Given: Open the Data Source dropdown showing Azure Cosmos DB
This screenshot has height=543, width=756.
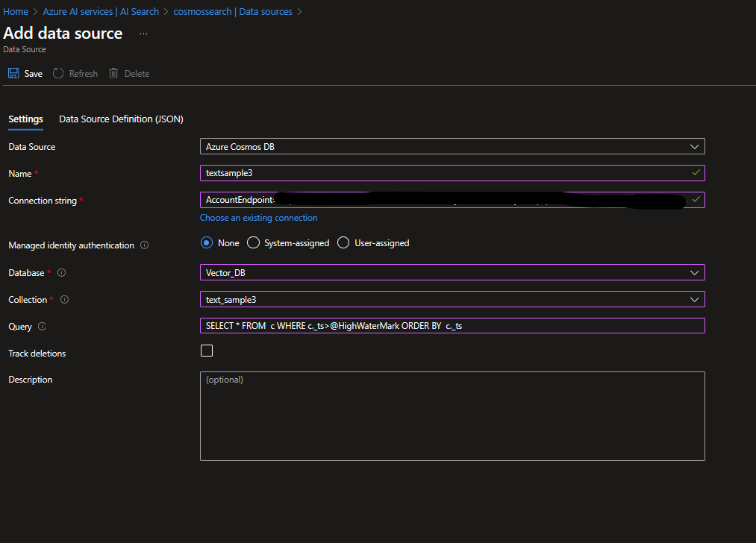Looking at the screenshot, I should (452, 146).
